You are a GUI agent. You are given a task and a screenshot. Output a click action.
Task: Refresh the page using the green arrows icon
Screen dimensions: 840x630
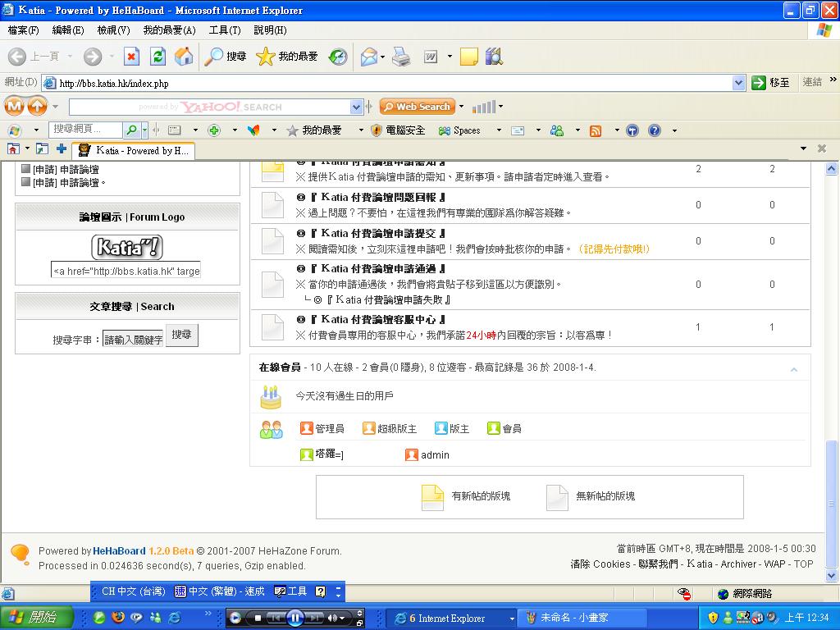click(157, 57)
